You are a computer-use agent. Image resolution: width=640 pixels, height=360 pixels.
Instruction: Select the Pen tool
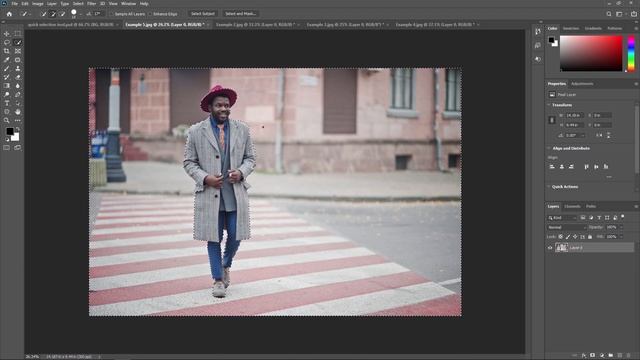(18, 94)
